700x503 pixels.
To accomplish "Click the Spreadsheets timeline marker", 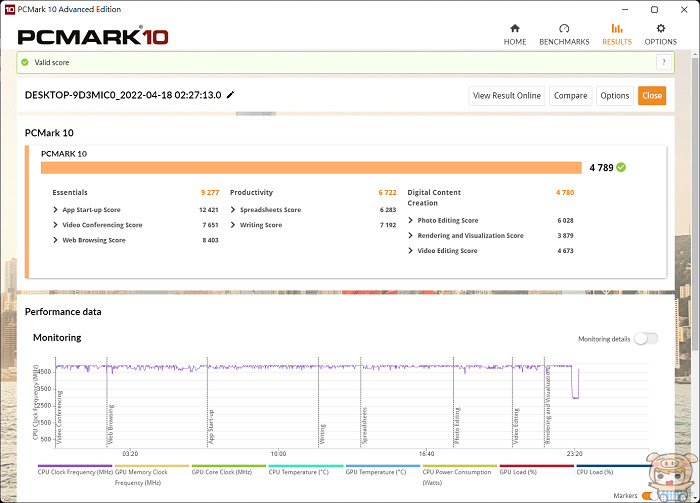I will (x=365, y=425).
